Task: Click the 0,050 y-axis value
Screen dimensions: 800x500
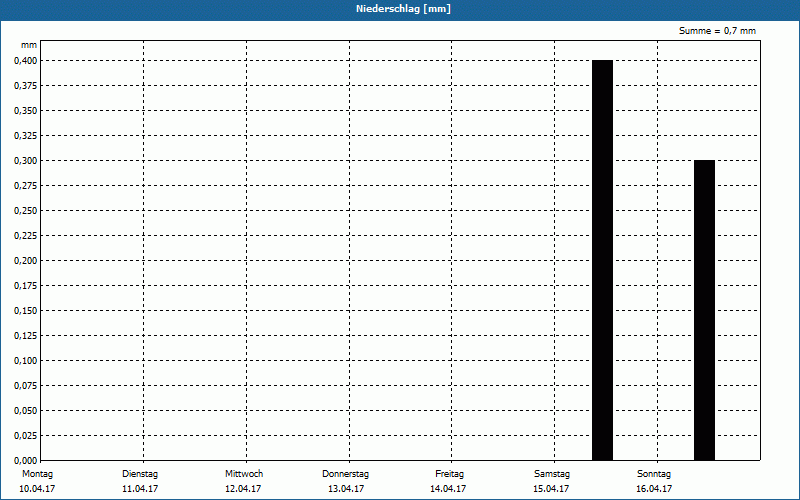Action: [26, 411]
